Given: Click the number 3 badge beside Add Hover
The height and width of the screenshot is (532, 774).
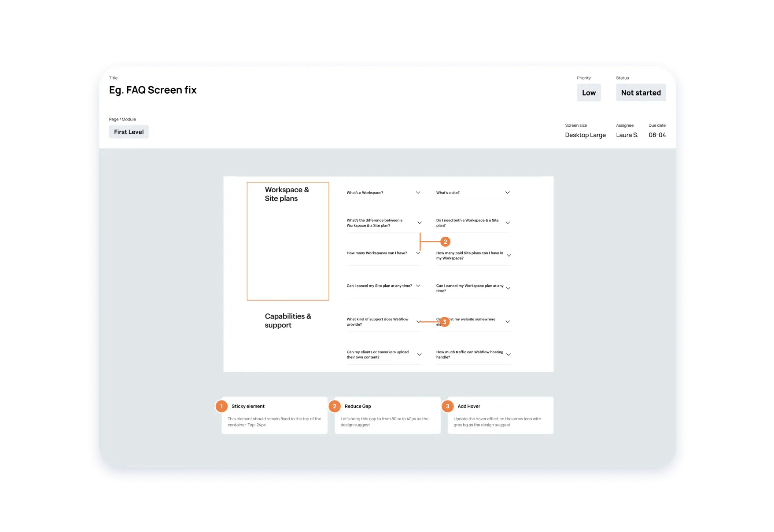Looking at the screenshot, I should 447,406.
